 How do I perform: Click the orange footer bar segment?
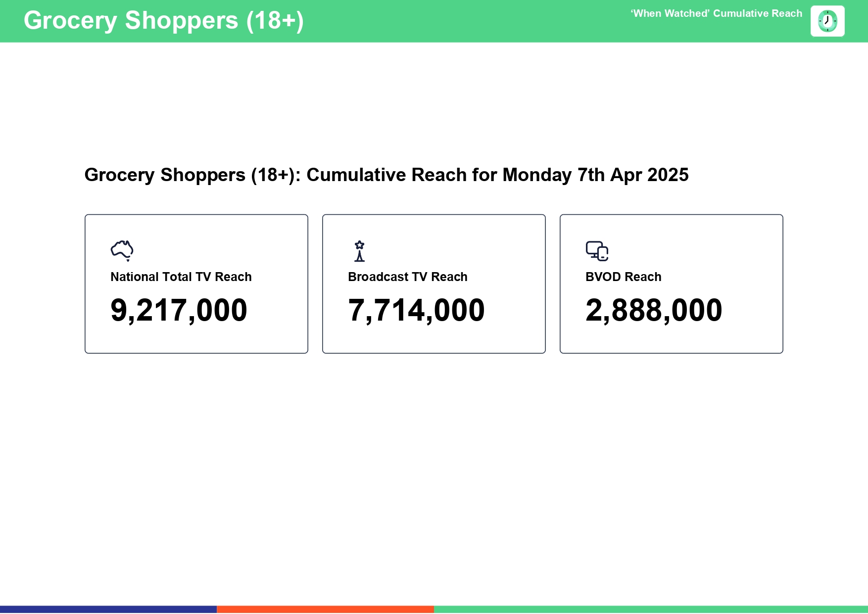point(325,609)
